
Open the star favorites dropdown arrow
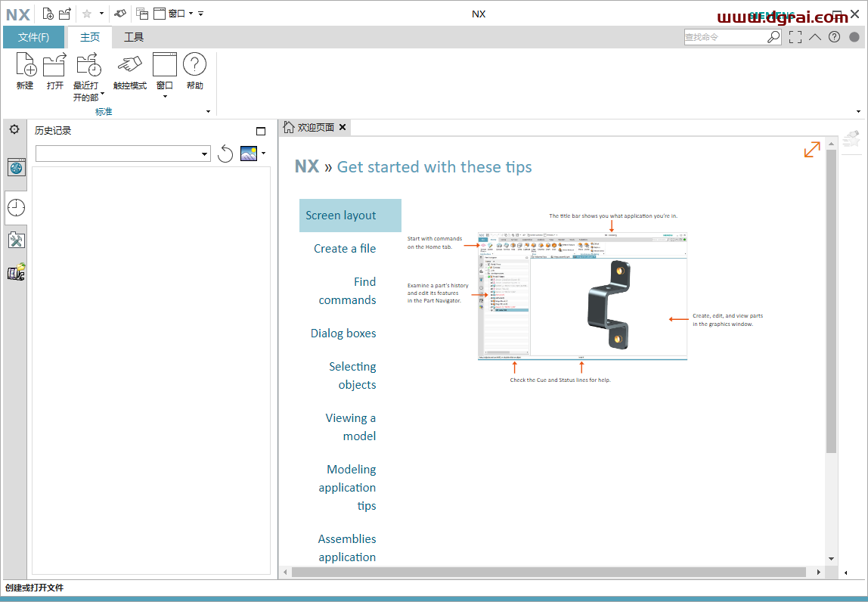tap(101, 14)
